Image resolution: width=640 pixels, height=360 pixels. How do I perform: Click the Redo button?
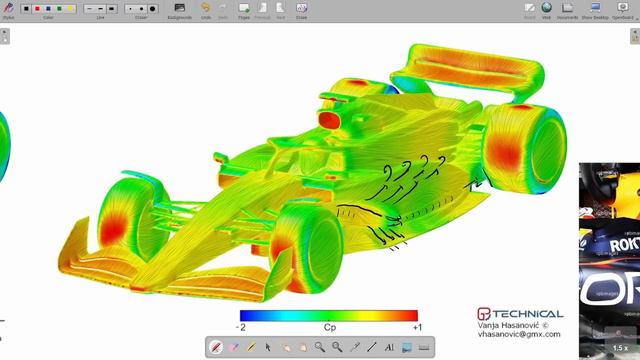222,11
